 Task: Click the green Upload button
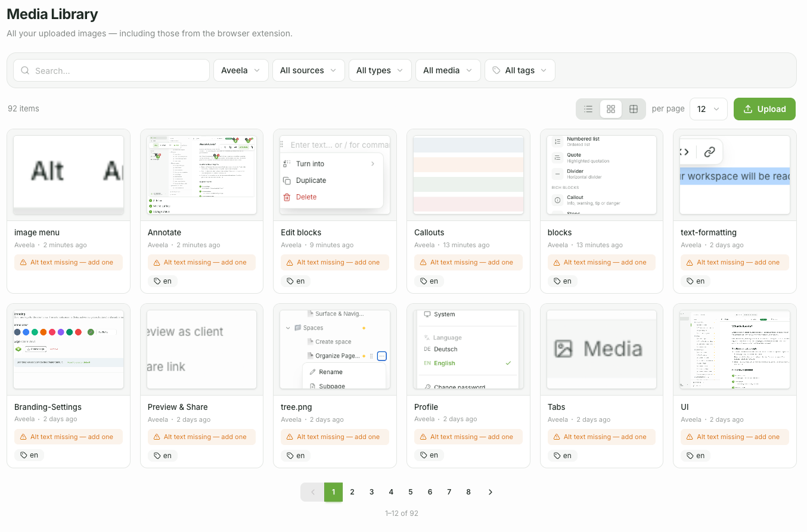[x=765, y=109]
